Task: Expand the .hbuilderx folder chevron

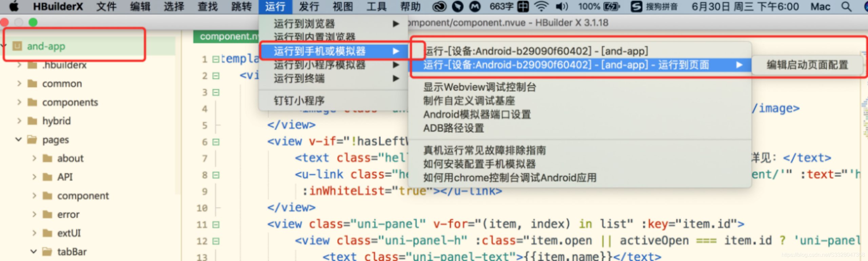Action: (19, 65)
